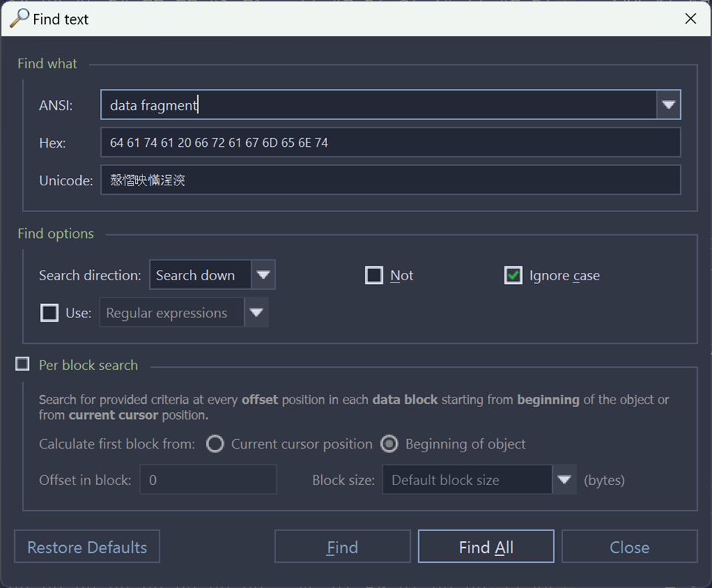The height and width of the screenshot is (588, 712).
Task: Click the Unicode text input field
Action: tap(390, 180)
